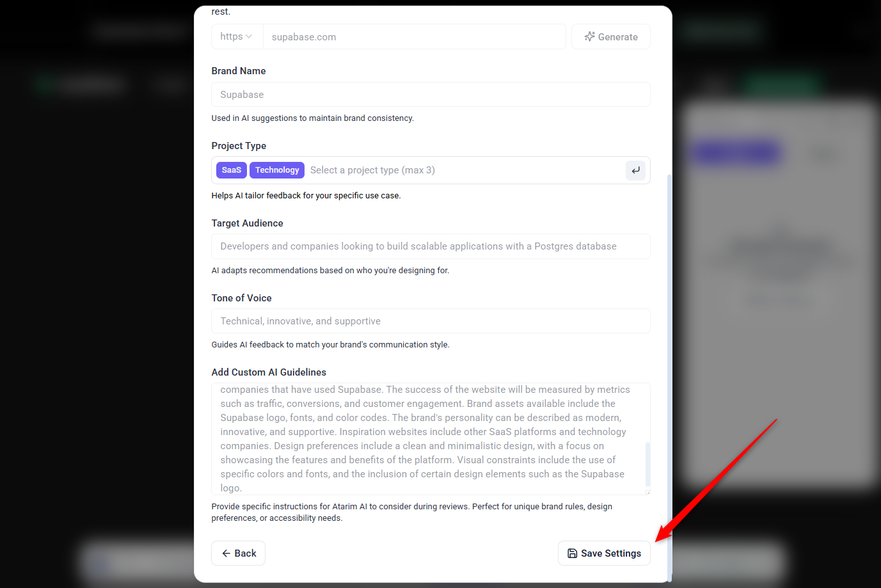Click the supabase.com URL field
This screenshot has width=881, height=588.
coord(414,36)
